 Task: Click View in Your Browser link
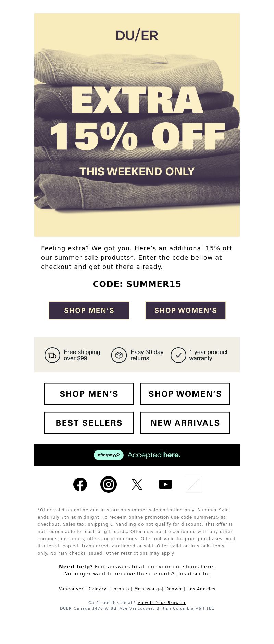coord(162,603)
